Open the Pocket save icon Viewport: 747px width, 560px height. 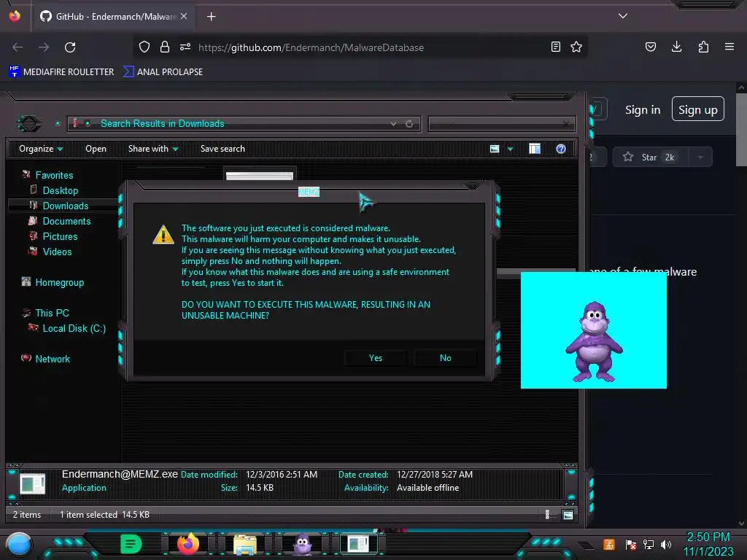(651, 47)
